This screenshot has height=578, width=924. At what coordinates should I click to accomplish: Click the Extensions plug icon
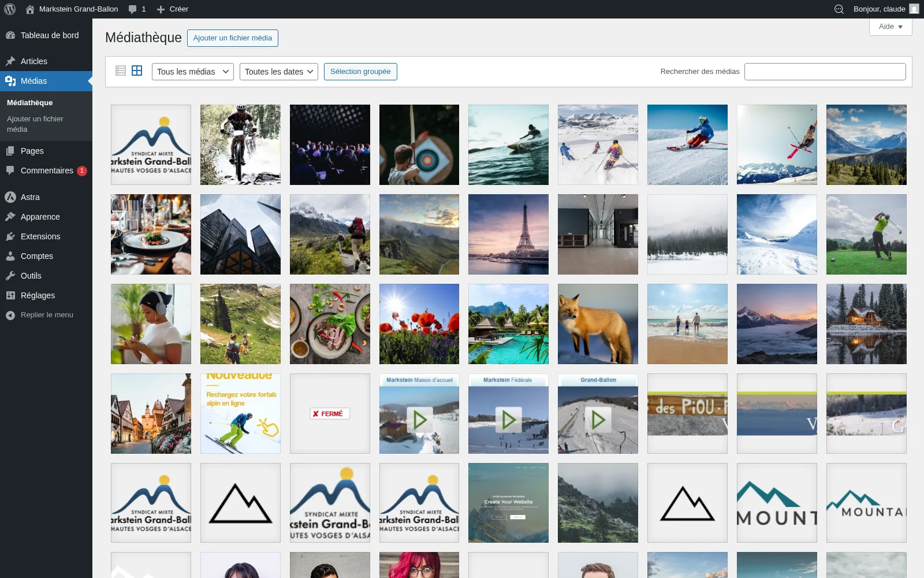tap(10, 236)
